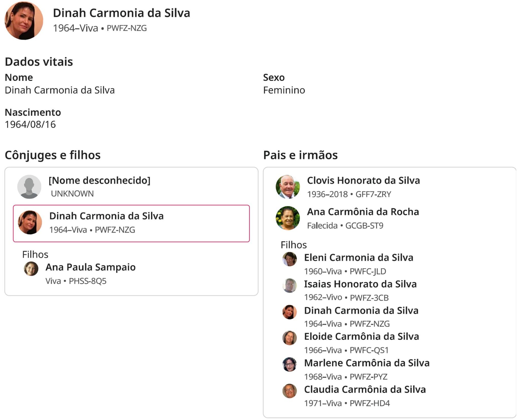Click Claudia Carmônia da Silva's photo

tap(289, 391)
